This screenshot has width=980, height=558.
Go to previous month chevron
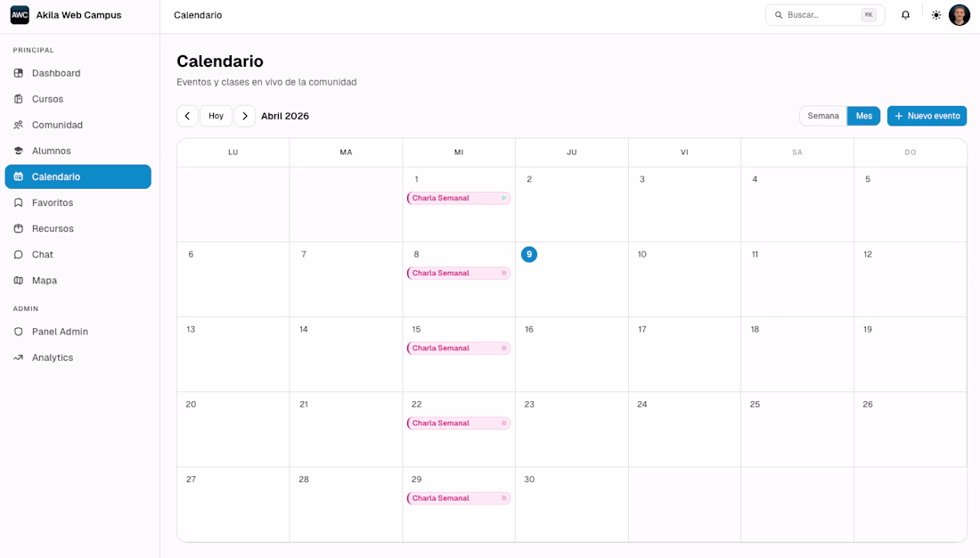pos(187,116)
